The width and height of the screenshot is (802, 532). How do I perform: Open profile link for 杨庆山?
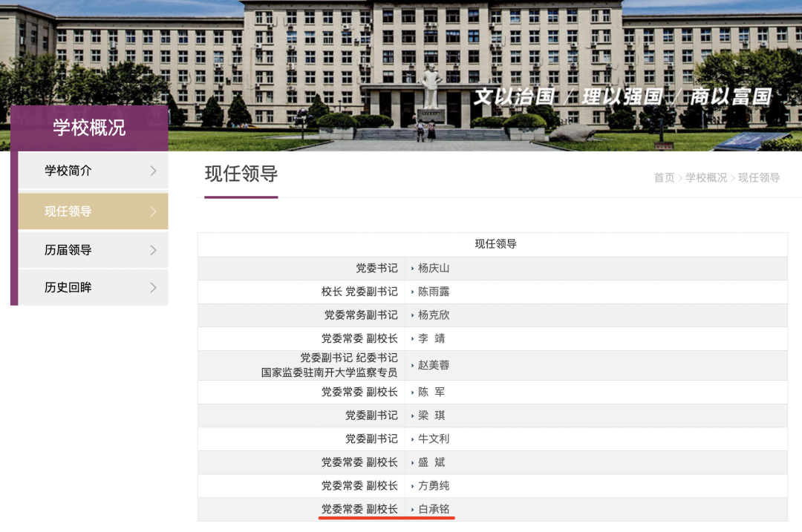click(x=434, y=268)
